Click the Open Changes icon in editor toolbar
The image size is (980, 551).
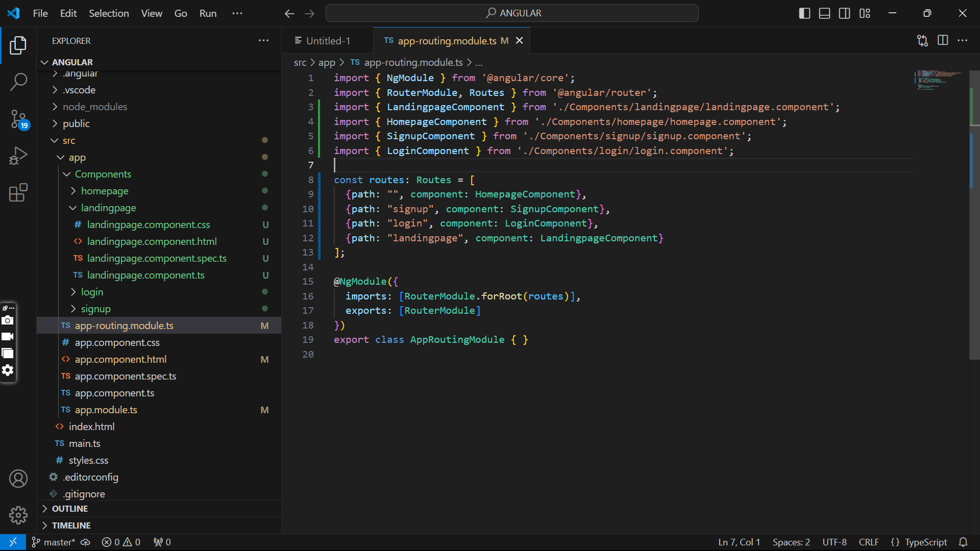coord(922,41)
